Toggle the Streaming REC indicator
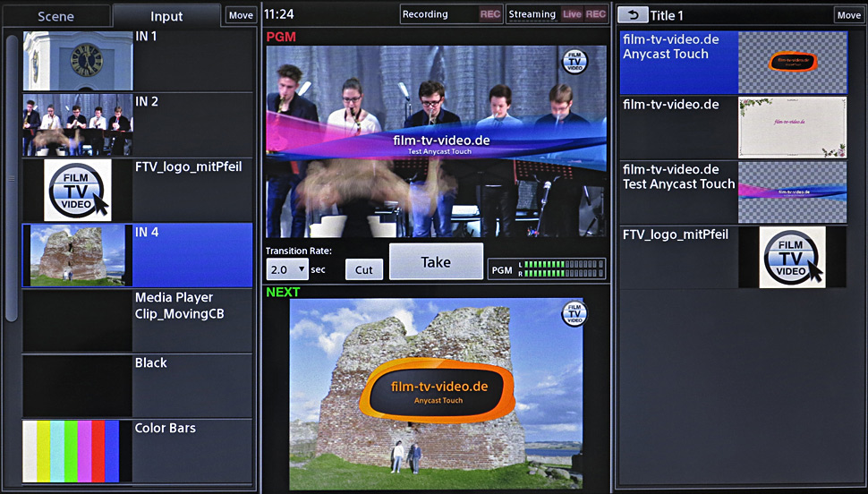This screenshot has height=494, width=868. tap(595, 14)
